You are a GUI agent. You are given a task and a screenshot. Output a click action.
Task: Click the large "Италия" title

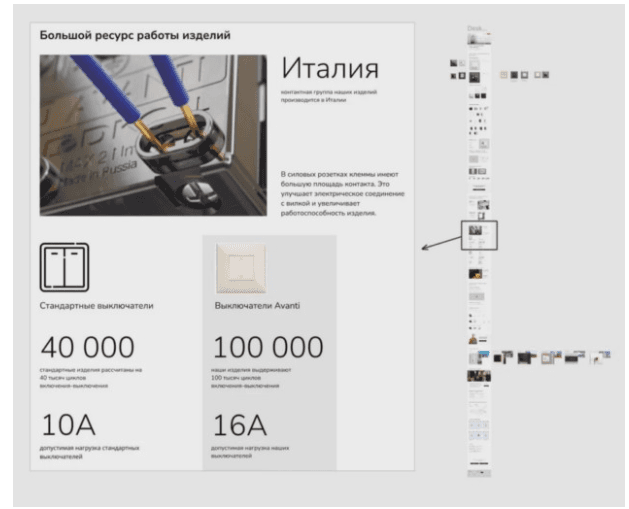[330, 68]
